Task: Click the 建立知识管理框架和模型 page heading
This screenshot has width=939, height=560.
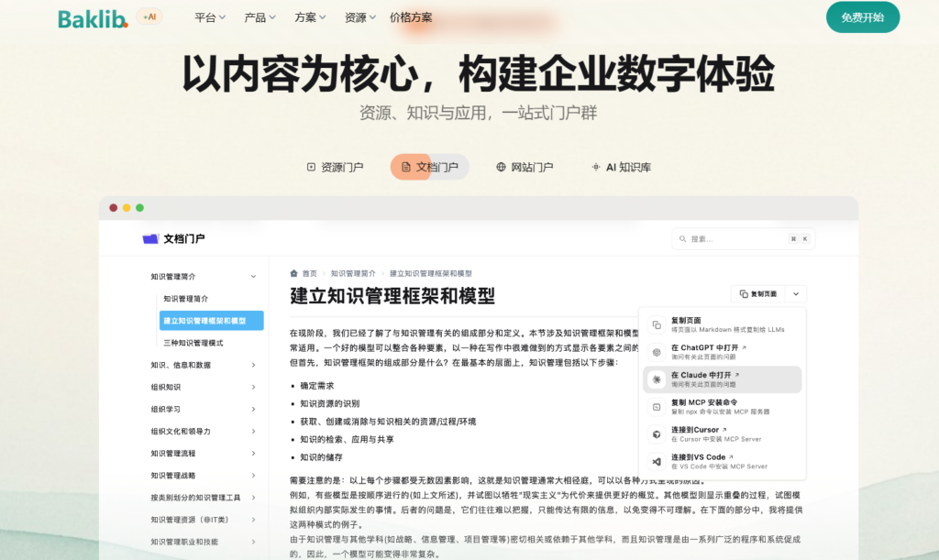Action: coord(392,295)
